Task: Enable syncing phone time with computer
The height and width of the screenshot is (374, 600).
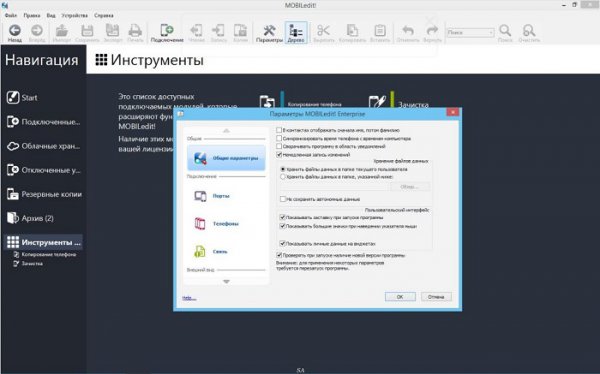Action: [x=279, y=138]
